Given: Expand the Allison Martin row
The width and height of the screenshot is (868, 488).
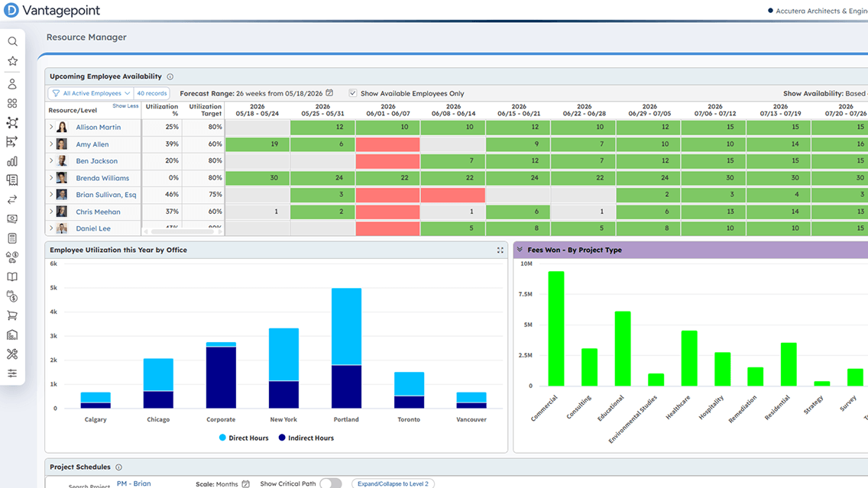Looking at the screenshot, I should coord(51,128).
